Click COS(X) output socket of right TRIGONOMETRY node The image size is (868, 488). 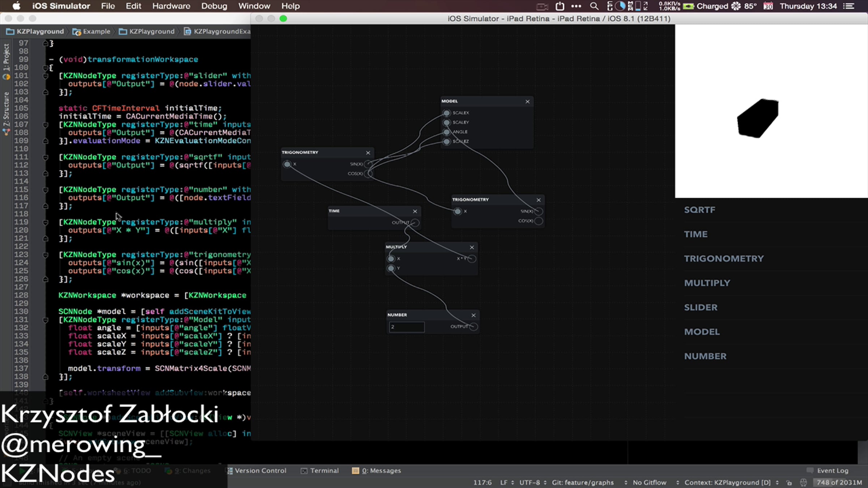click(x=539, y=221)
